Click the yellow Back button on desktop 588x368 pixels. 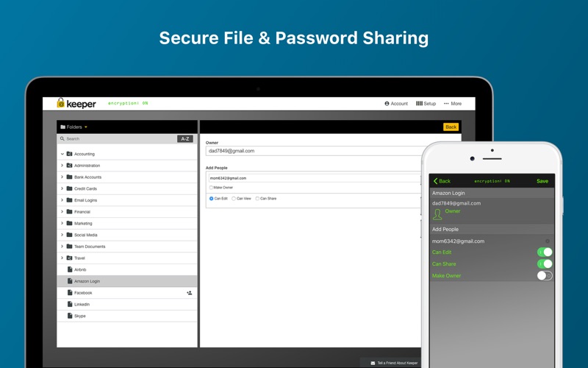[451, 127]
